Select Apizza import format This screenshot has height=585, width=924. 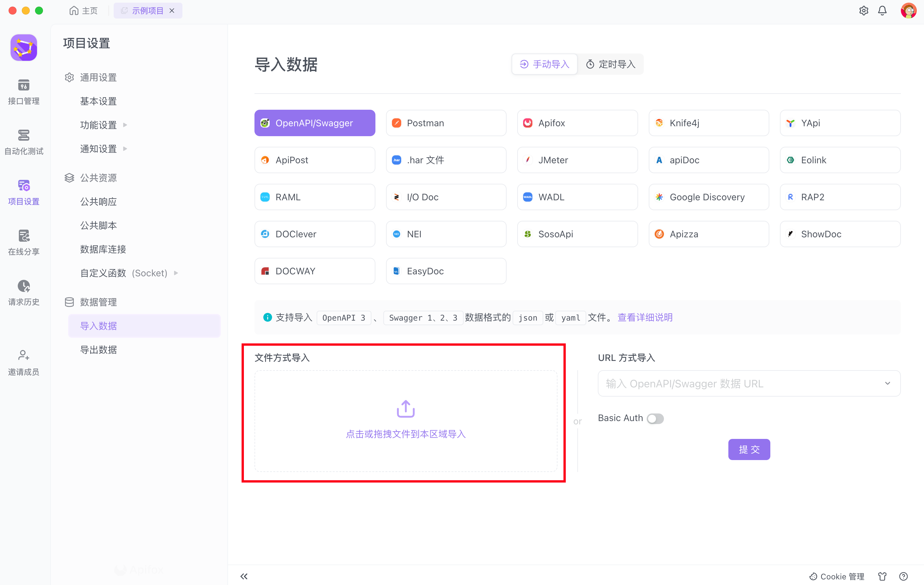click(x=708, y=234)
